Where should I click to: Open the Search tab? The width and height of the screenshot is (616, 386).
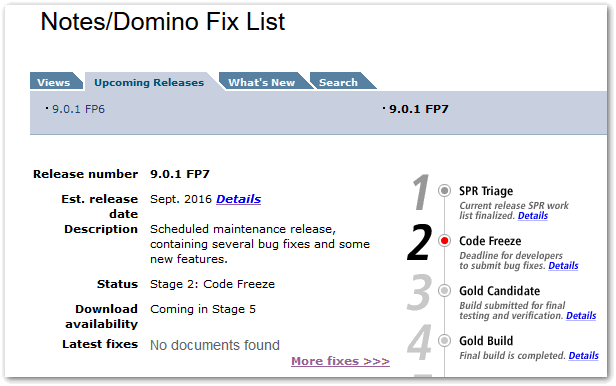[338, 82]
